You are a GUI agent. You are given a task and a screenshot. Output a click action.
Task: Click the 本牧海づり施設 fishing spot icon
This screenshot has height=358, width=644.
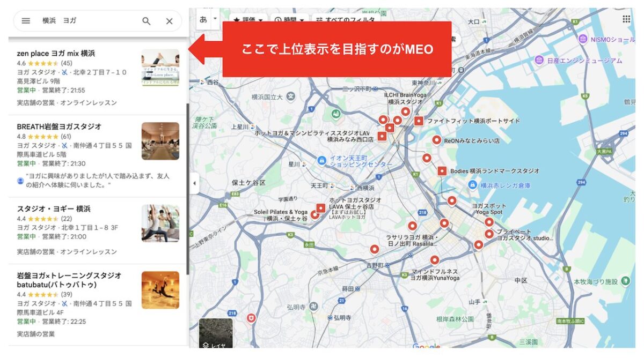point(625,281)
